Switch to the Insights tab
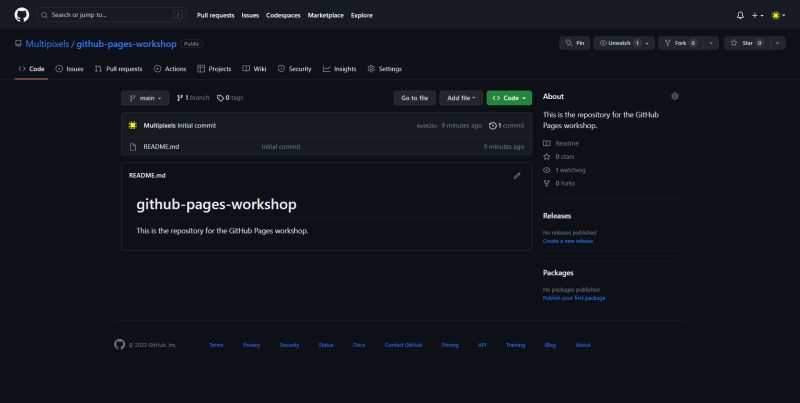This screenshot has width=800, height=403. [x=339, y=69]
